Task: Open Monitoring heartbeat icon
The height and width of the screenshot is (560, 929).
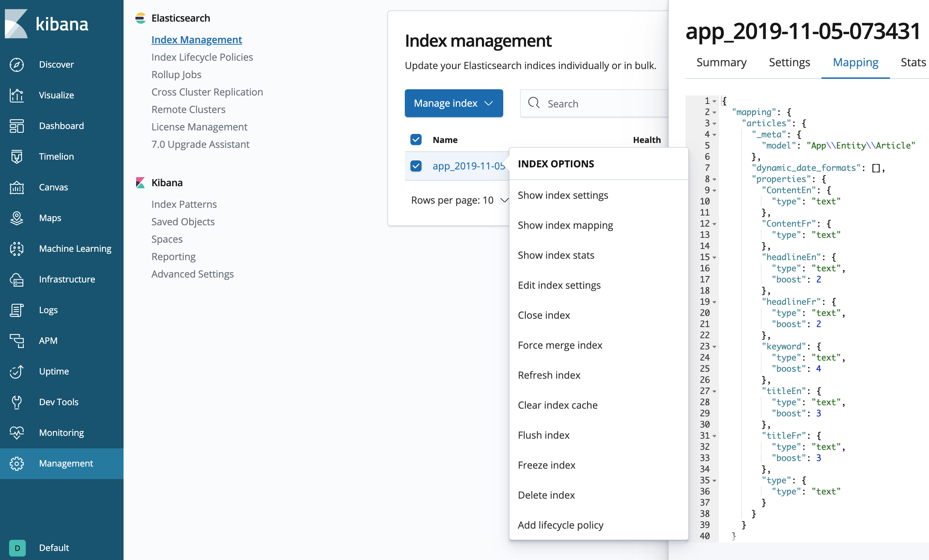Action: click(17, 433)
